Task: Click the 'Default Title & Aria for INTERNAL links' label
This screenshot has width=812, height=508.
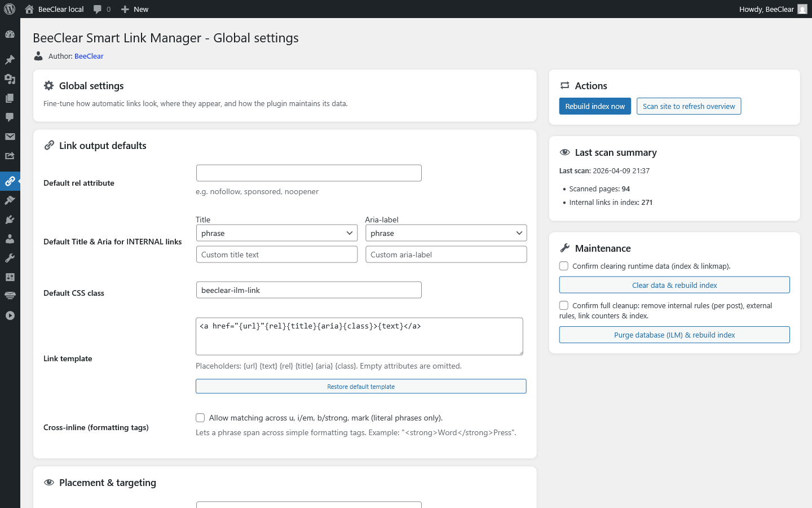Action: pos(113,242)
